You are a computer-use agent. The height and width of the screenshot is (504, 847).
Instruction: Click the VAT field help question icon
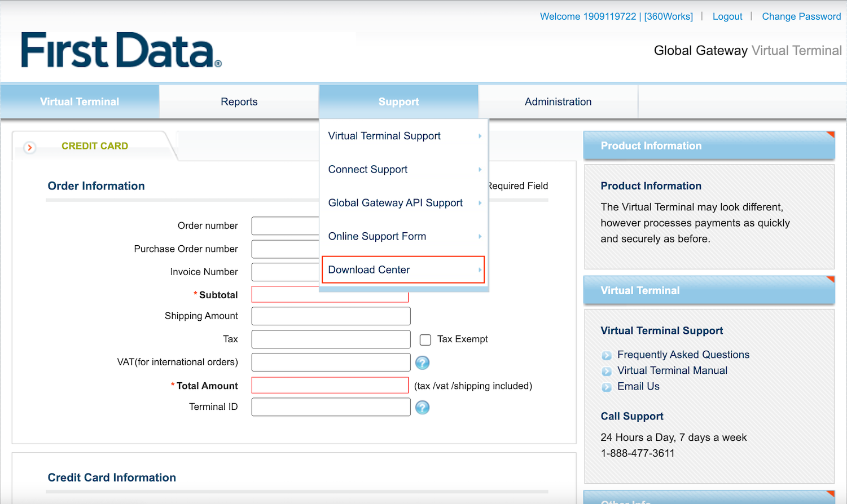point(422,362)
